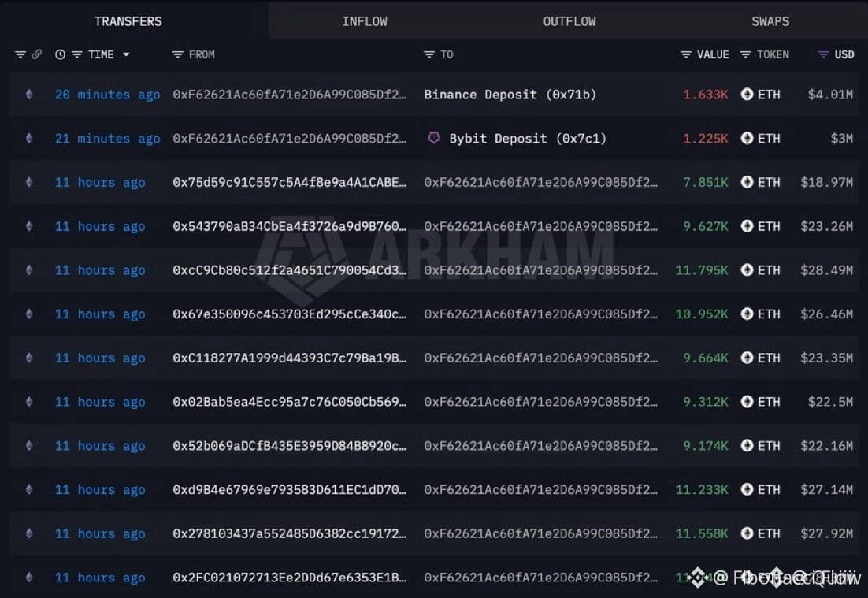Click the 1.633K value cell
Image resolution: width=868 pixels, height=598 pixels.
(705, 95)
